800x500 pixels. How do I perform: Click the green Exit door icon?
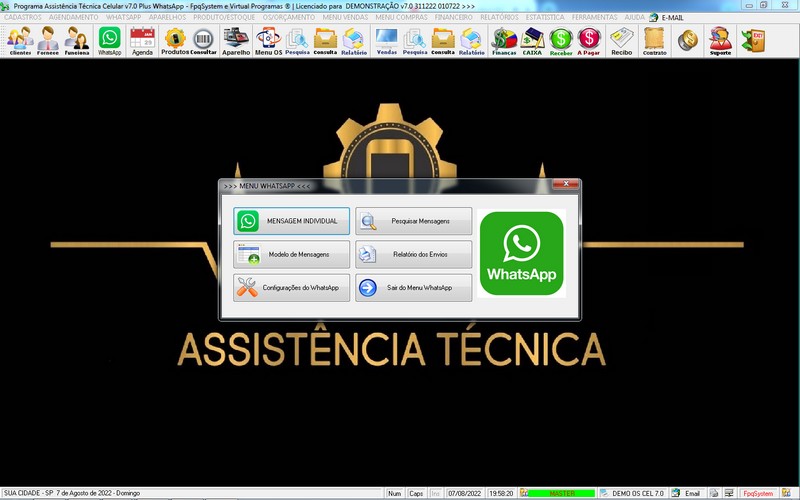(754, 41)
